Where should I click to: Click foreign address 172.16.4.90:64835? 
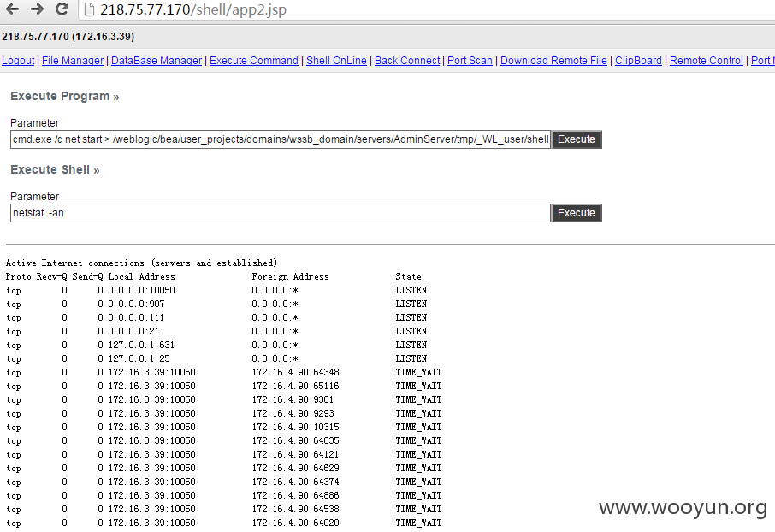(296, 440)
